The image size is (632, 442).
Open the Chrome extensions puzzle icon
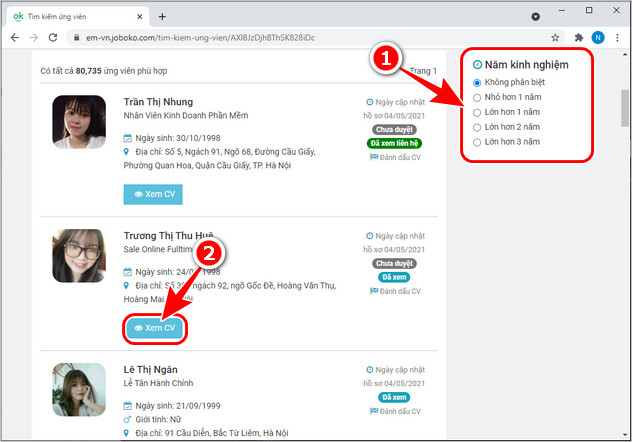(577, 37)
